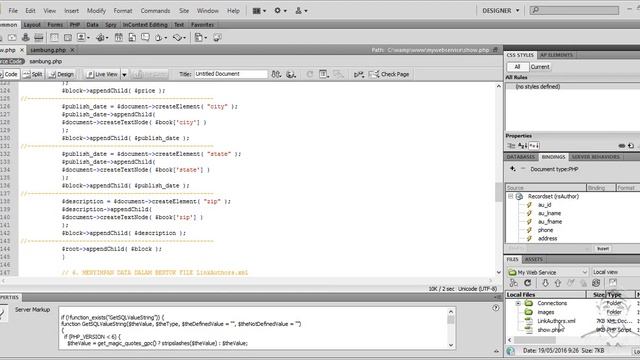Open related file sambung.php link
Screen dimensions: 640x360
point(45,61)
